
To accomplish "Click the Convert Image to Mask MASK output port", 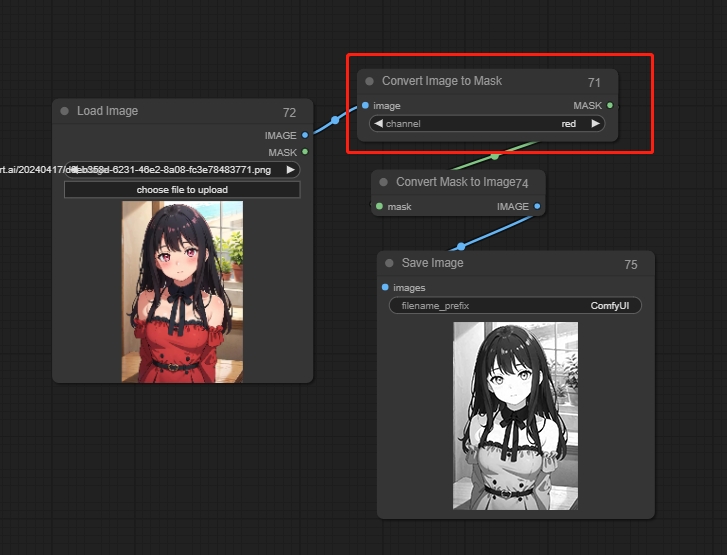I will tap(610, 105).
